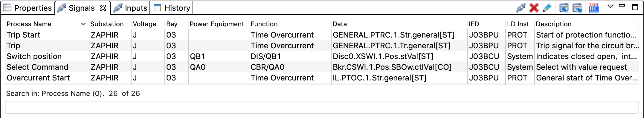Screen dimensions: 644x118
Task: Select the Switch position row
Action: (322, 56)
